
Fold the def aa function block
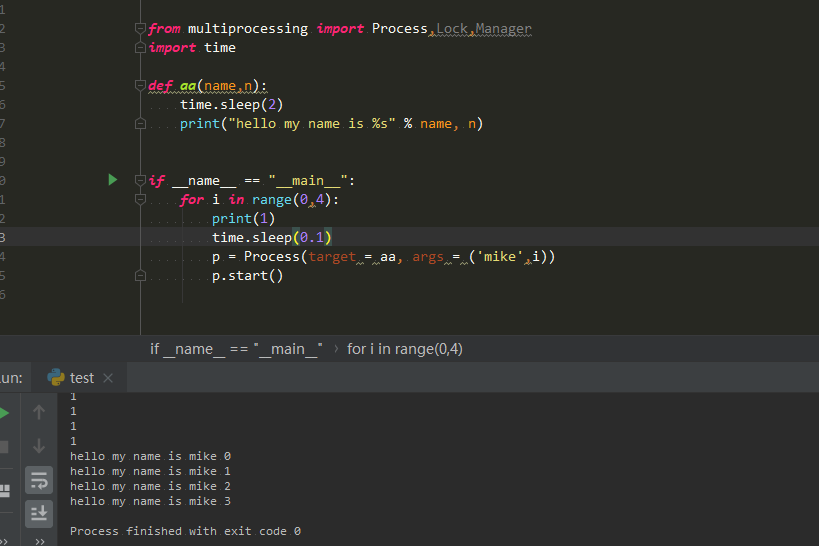(140, 86)
